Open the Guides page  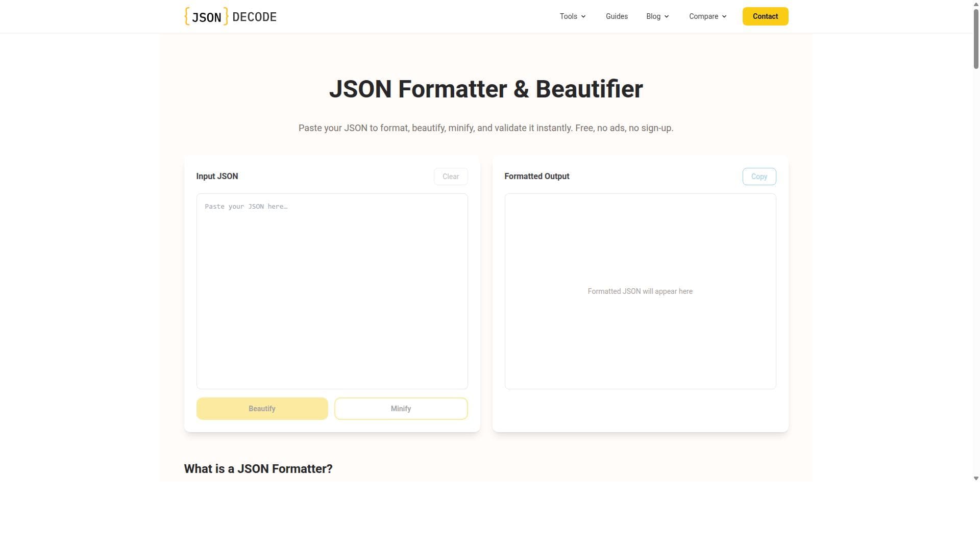[x=617, y=16]
